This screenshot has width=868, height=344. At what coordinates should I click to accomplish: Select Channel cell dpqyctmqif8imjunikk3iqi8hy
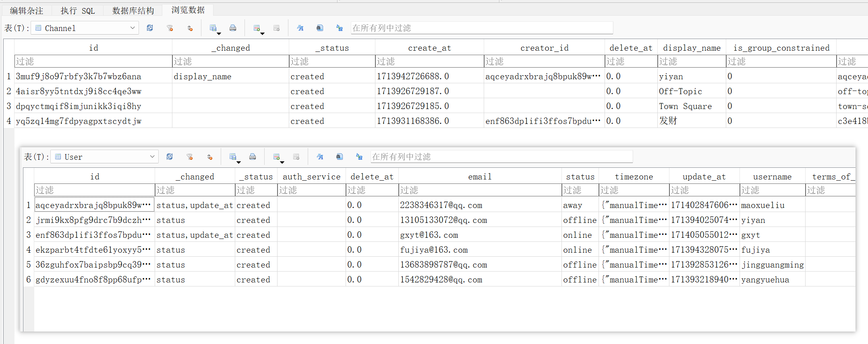pyautogui.click(x=93, y=106)
